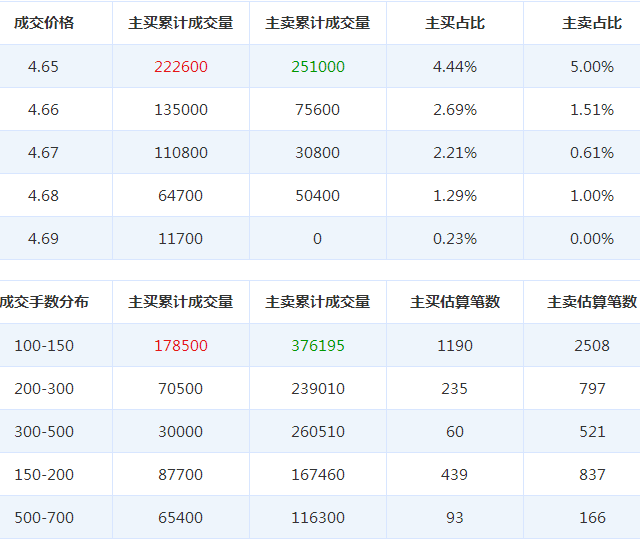Click the value 135000
Image resolution: width=640 pixels, height=544 pixels.
click(181, 110)
